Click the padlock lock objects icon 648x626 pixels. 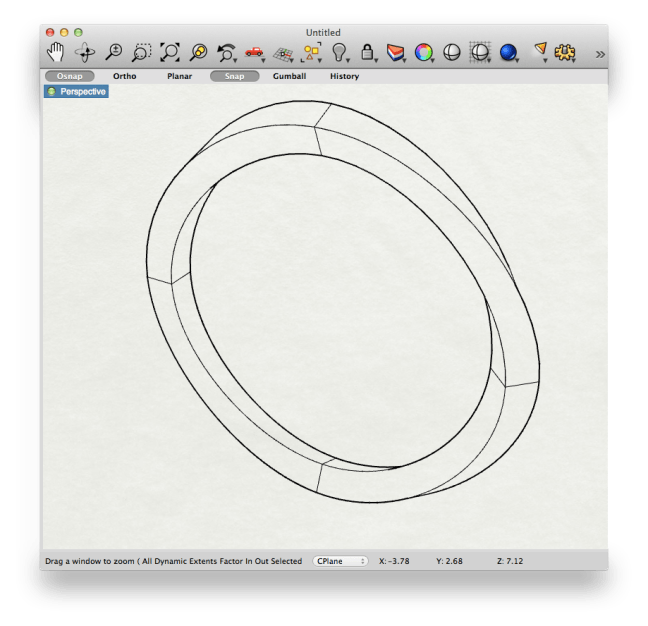367,52
